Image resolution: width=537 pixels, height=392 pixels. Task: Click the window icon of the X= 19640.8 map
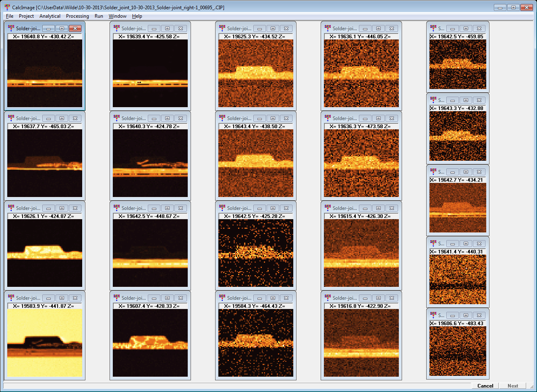coord(11,28)
